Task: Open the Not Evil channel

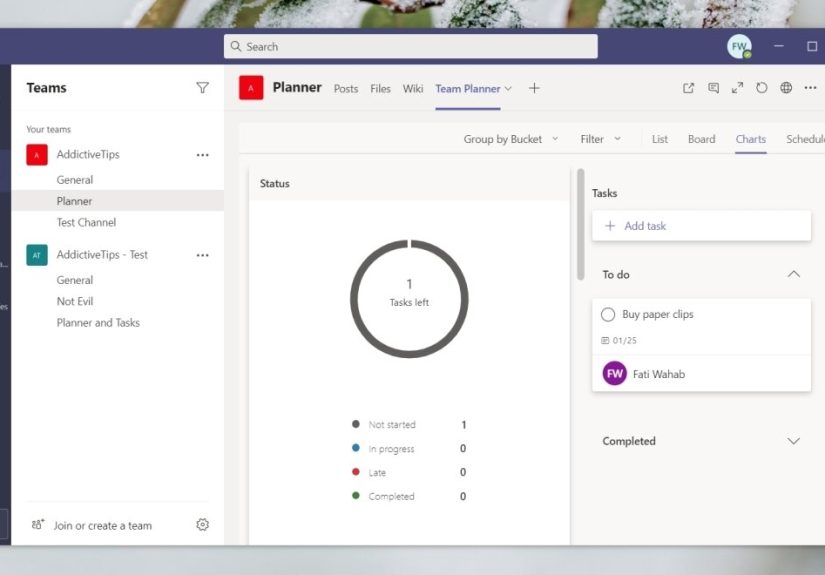Action: [75, 301]
